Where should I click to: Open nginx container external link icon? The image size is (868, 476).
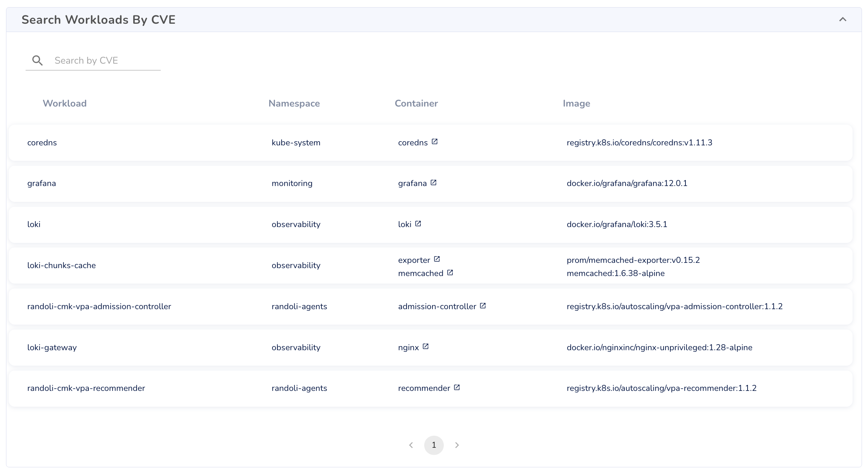click(x=425, y=346)
